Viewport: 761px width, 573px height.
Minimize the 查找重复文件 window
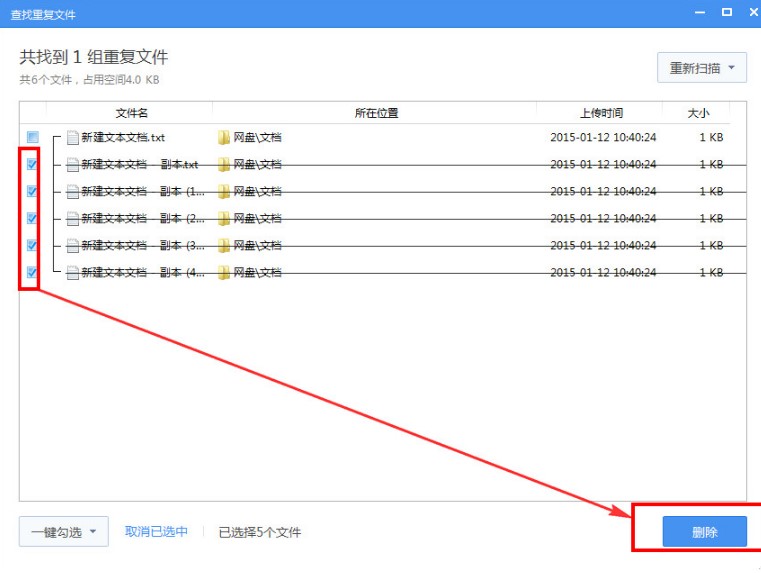pos(700,13)
